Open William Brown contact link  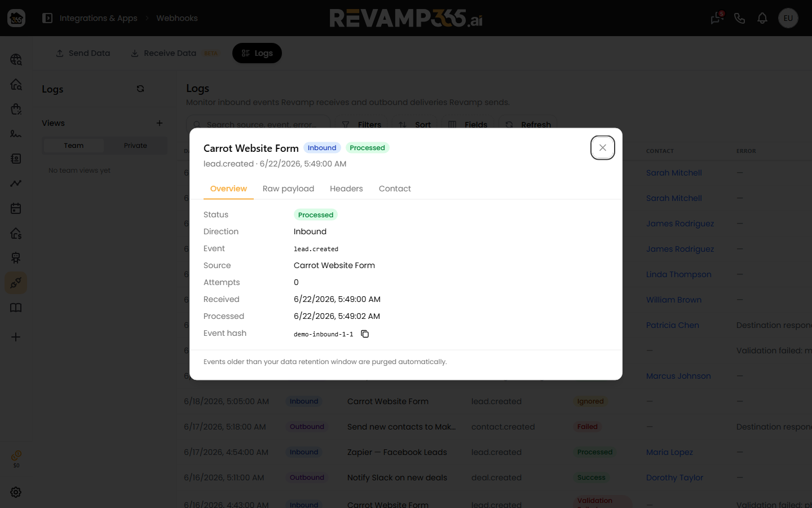(x=674, y=300)
